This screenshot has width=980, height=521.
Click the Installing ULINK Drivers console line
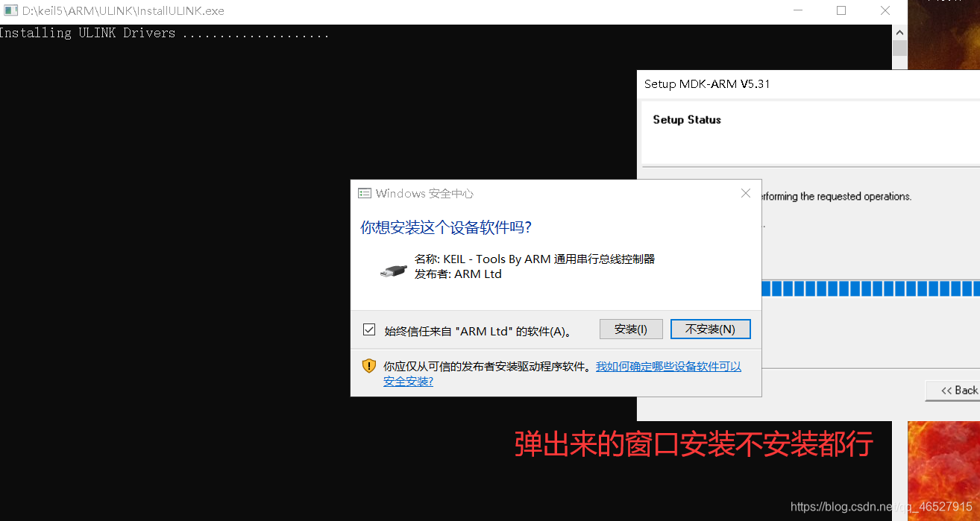(165, 33)
